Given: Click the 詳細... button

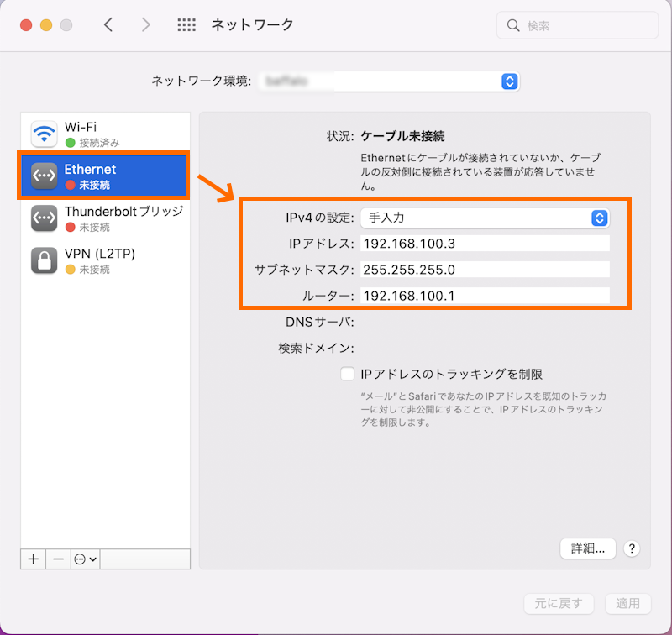Looking at the screenshot, I should tap(588, 548).
